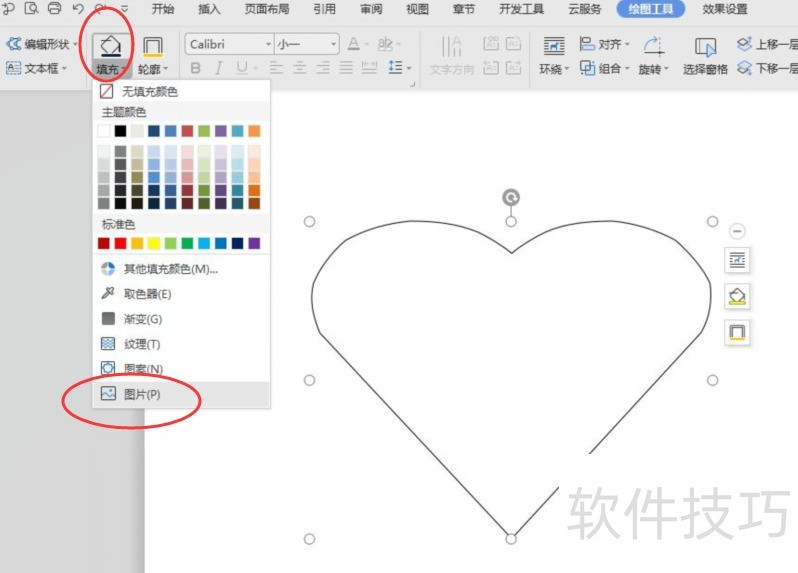
Task: Open the font size 小一 dropdown
Action: (x=333, y=44)
